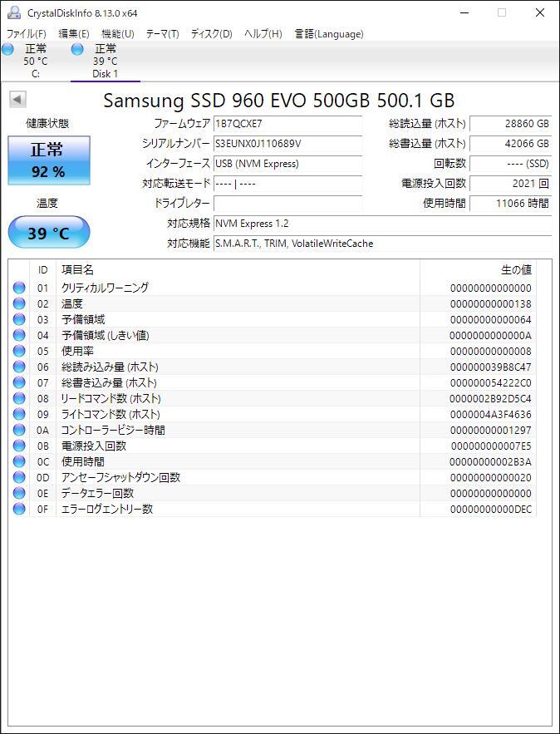The image size is (560, 734).
Task: Open the 言語(Language) menu
Action: click(329, 34)
